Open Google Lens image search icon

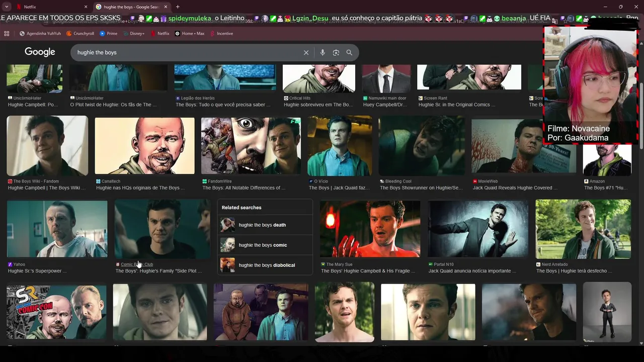coord(336,53)
